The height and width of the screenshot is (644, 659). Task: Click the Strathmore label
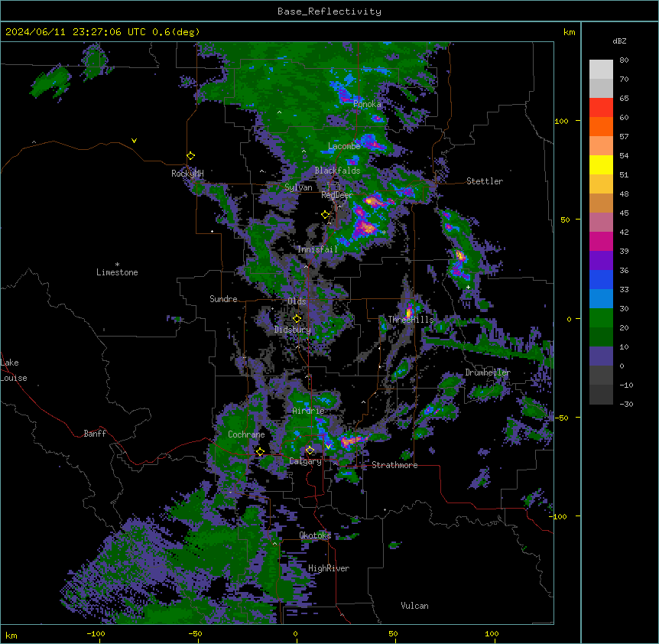[x=394, y=465]
